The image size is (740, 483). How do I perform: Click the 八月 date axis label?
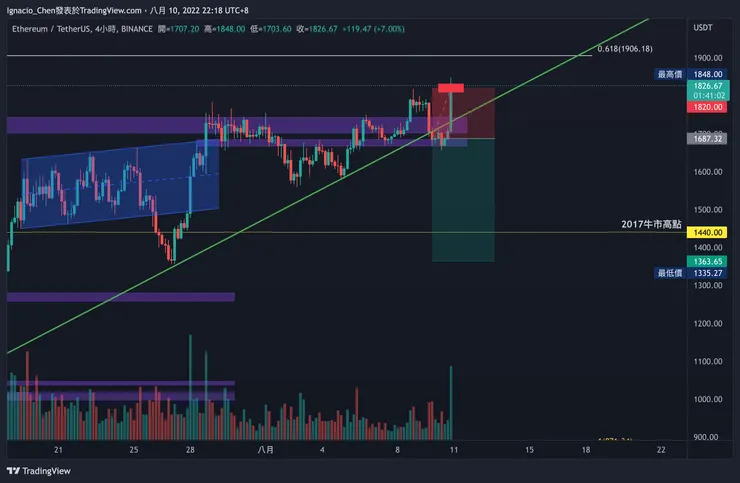click(x=266, y=449)
